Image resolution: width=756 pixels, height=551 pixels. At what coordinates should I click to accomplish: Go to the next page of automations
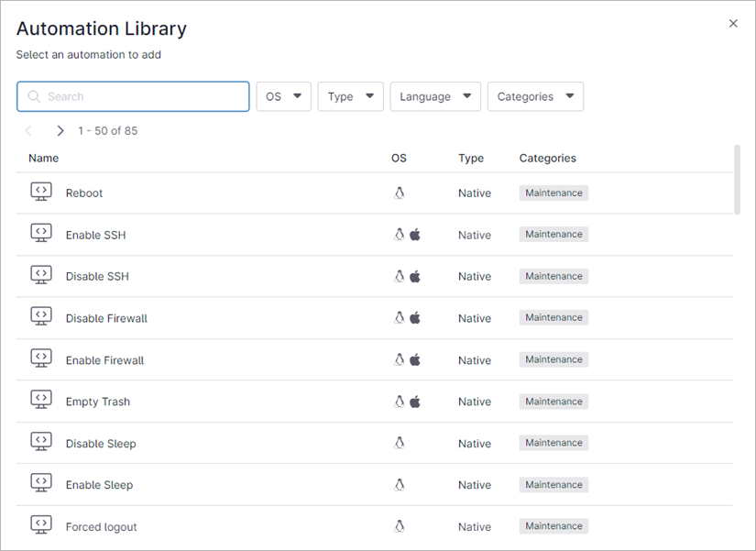60,130
